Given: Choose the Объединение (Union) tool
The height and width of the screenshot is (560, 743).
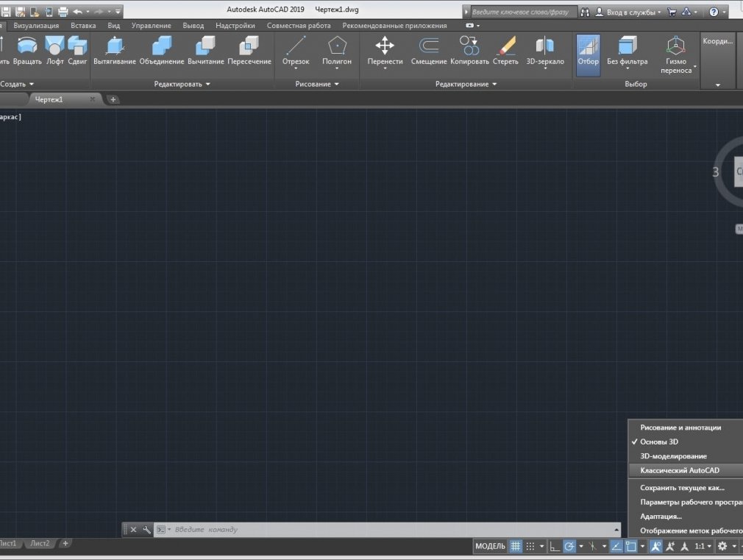Looking at the screenshot, I should (x=162, y=52).
